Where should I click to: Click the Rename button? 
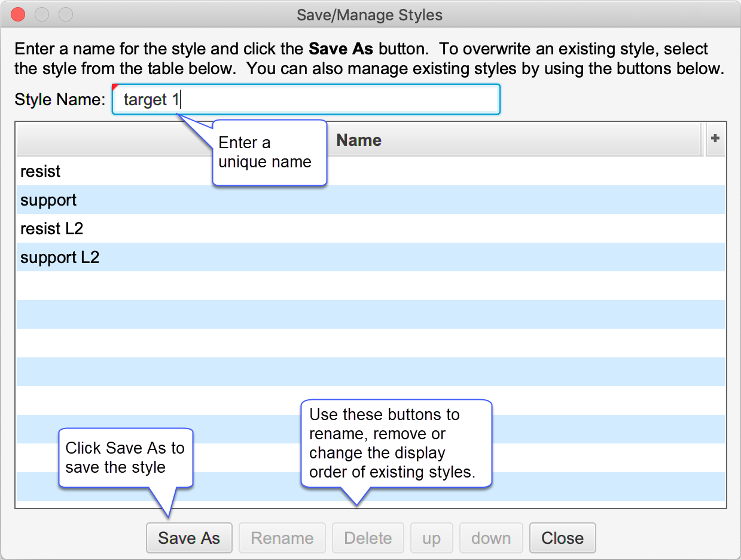(282, 538)
